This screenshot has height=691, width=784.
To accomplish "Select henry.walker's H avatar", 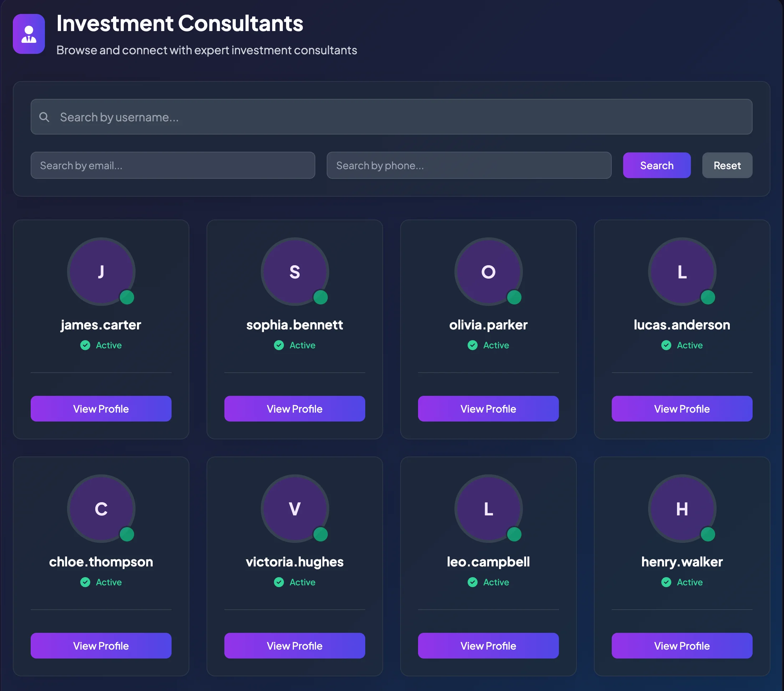I will pyautogui.click(x=682, y=509).
